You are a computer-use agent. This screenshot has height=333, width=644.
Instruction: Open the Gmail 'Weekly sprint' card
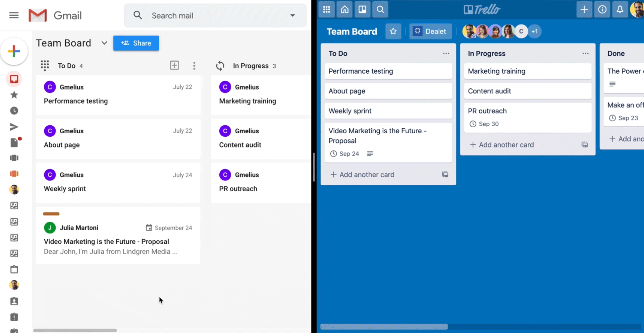[118, 183]
